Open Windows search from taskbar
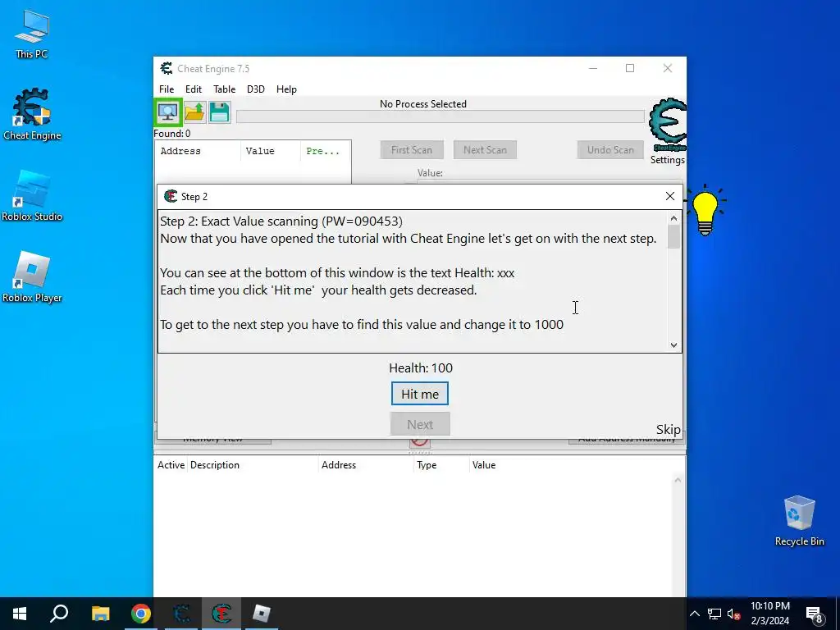The height and width of the screenshot is (630, 840). (x=59, y=614)
